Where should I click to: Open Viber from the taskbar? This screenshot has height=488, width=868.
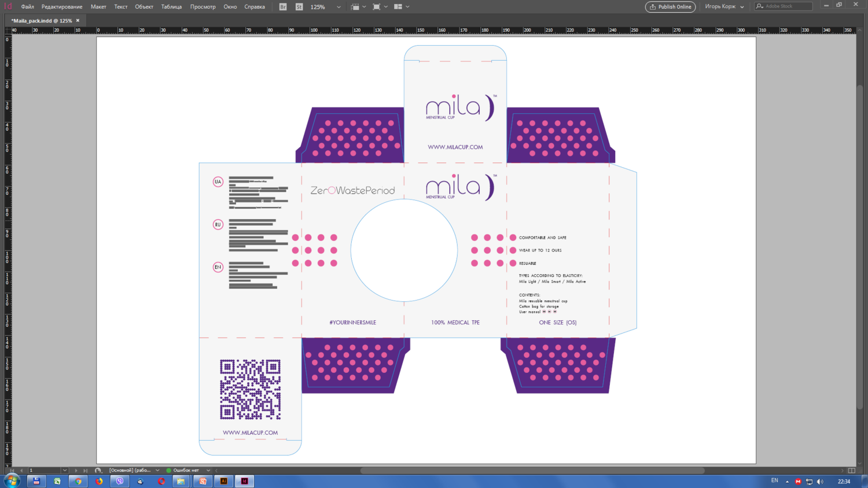pos(120,481)
